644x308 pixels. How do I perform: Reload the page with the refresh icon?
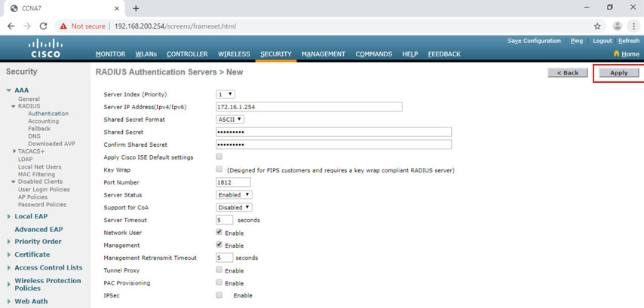43,26
